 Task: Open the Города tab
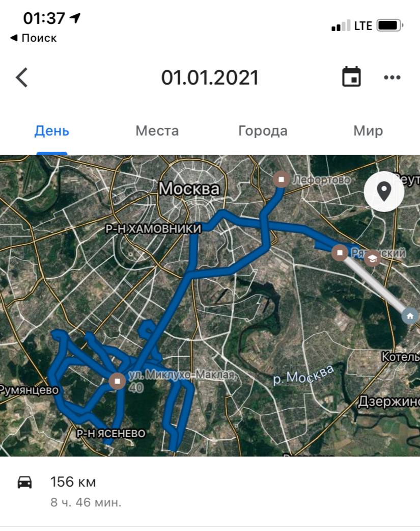263,131
